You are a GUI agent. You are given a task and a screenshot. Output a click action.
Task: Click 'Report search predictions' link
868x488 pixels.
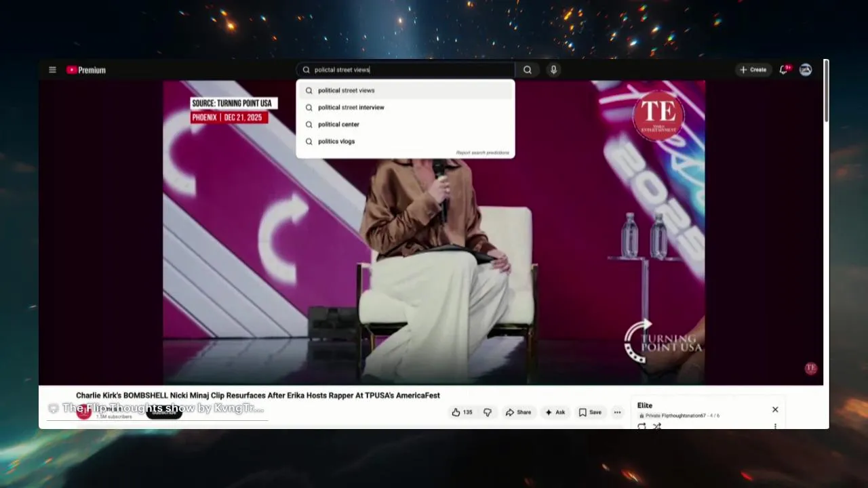click(482, 152)
